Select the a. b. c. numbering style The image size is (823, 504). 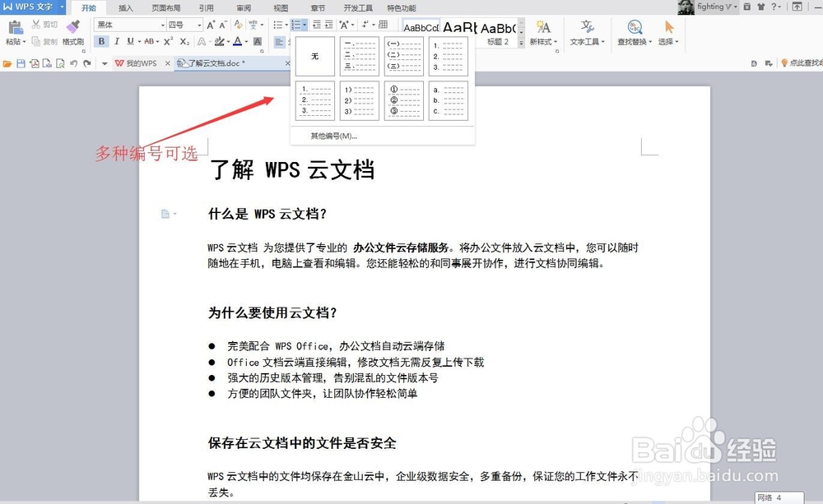click(x=449, y=100)
